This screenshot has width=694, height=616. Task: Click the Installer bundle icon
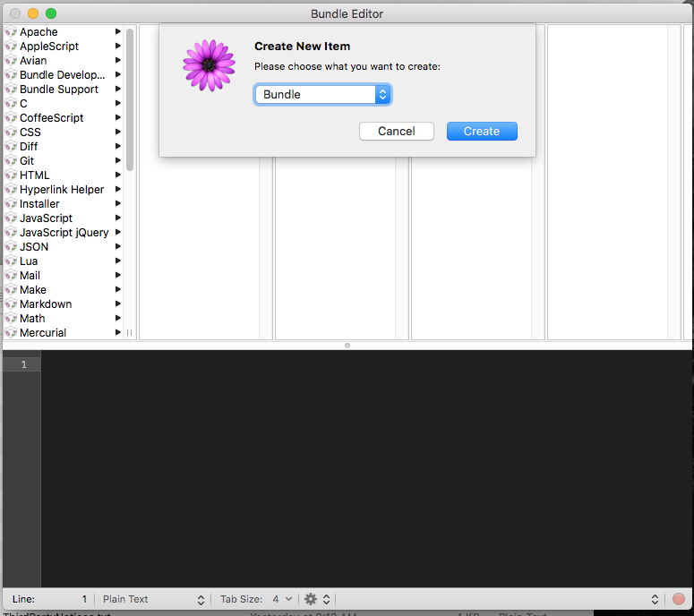11,203
